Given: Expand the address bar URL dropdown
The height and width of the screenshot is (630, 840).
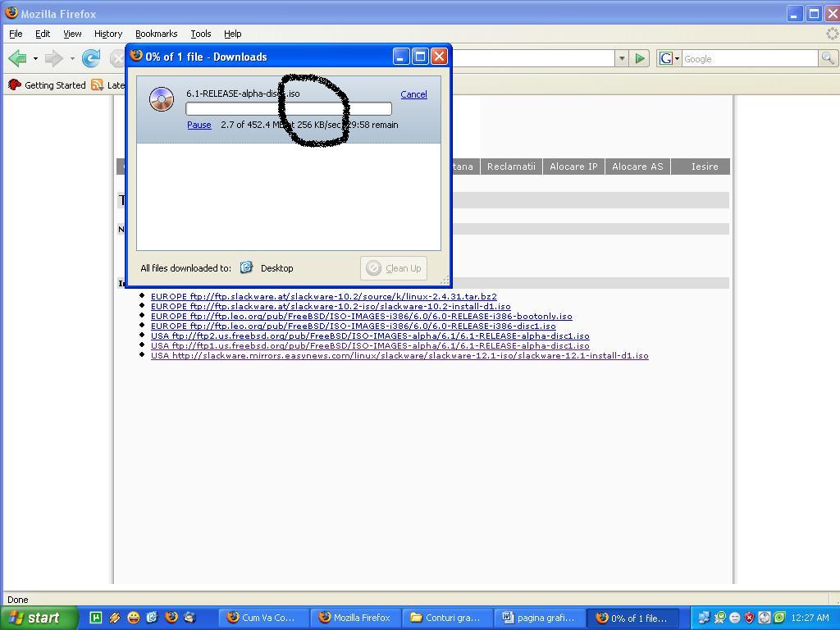Looking at the screenshot, I should 622,58.
